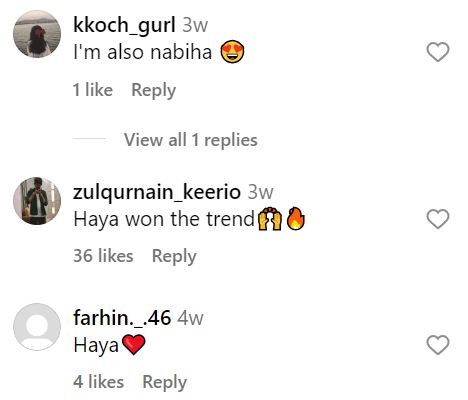Open farhin._.46's default avatar
Viewport: 468px width, 400px height.
coord(37,327)
